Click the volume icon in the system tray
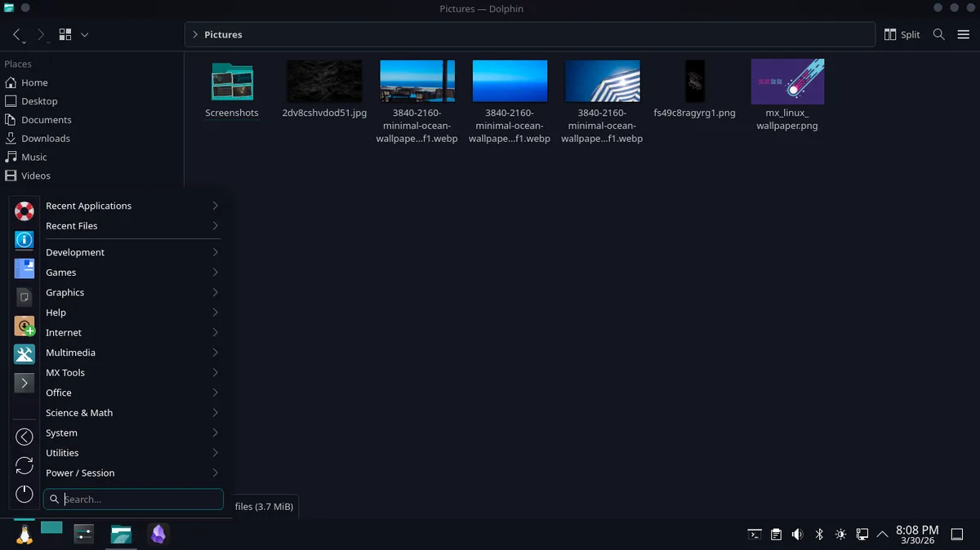 [x=797, y=534]
